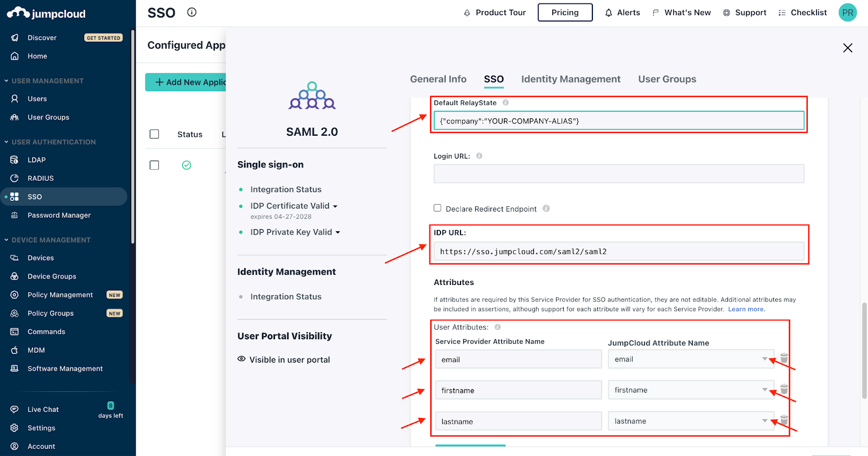
Task: Close the application details panel
Action: pyautogui.click(x=847, y=48)
